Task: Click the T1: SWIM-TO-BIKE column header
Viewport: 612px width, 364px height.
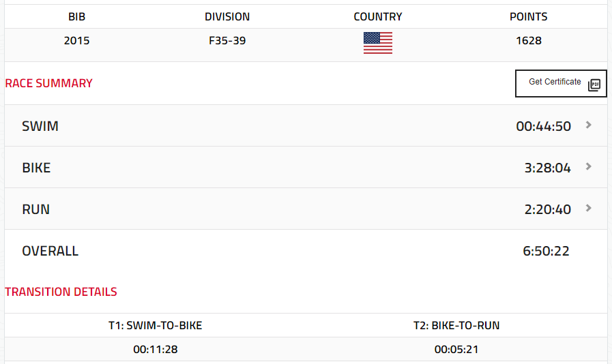Action: point(155,325)
